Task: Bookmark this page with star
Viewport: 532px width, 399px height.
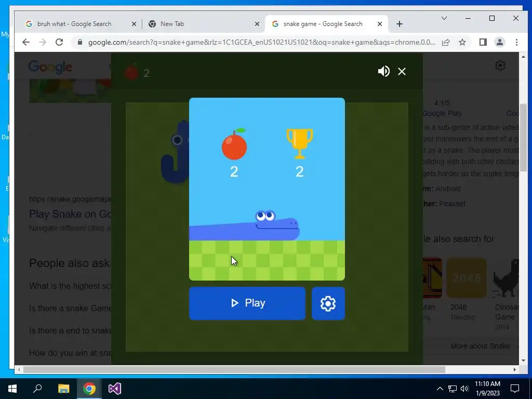Action: (x=462, y=42)
